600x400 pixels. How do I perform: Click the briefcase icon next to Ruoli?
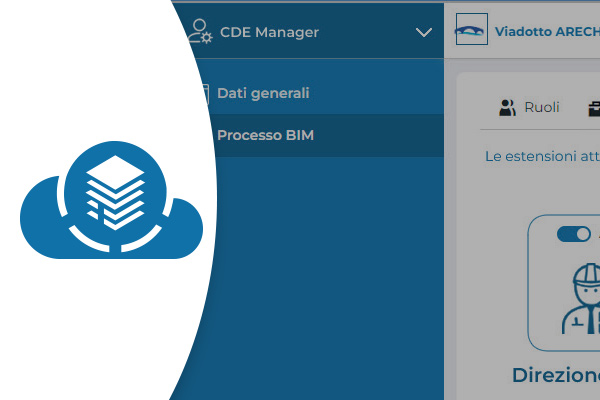coord(594,108)
